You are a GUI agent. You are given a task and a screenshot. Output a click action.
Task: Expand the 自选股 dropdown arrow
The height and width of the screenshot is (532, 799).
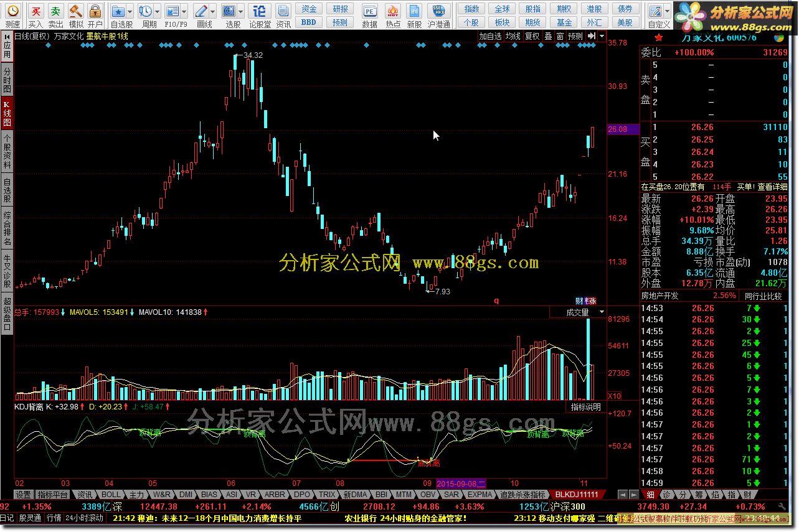click(130, 11)
